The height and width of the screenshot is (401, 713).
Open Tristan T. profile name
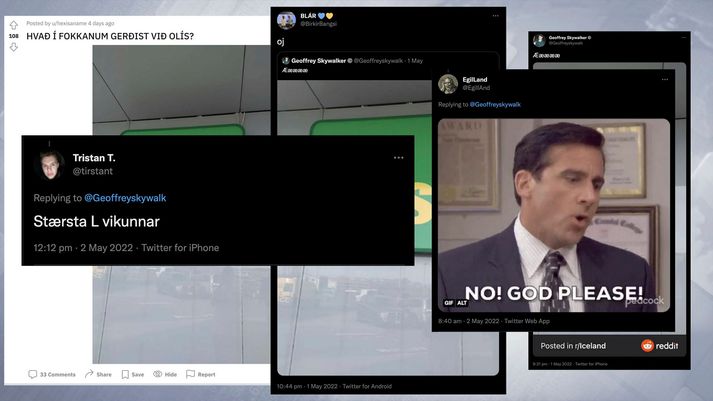coord(94,158)
